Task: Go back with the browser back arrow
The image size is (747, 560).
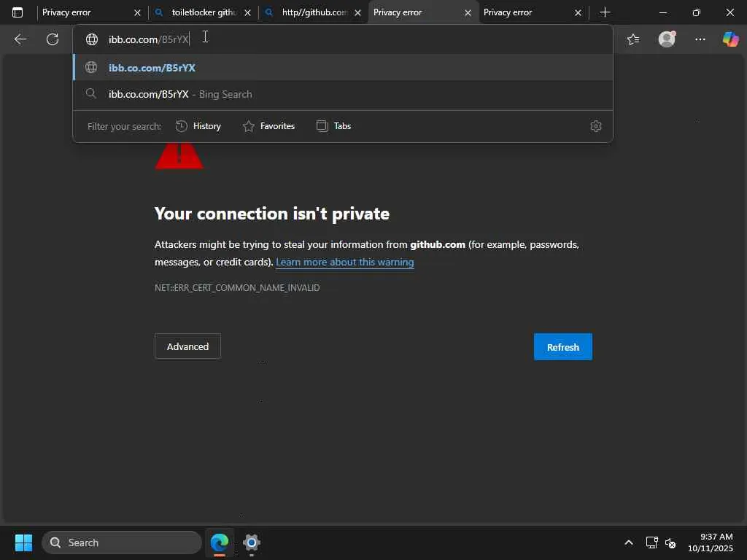Action: (x=20, y=39)
